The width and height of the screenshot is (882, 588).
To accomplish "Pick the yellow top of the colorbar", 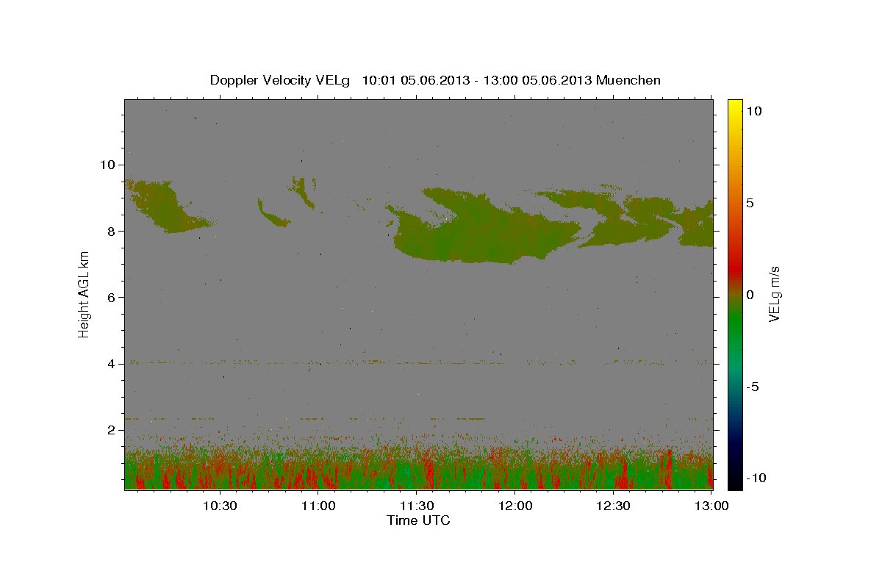I will click(x=734, y=107).
